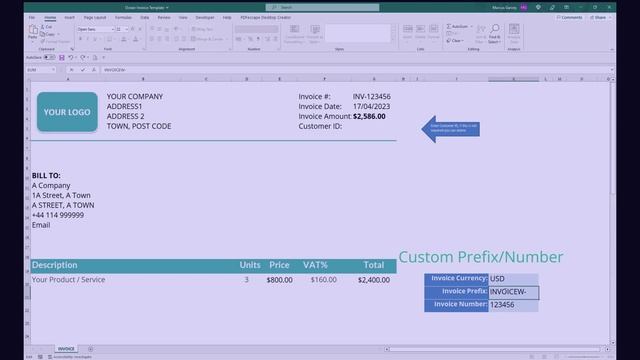
Task: Click the Font Color letter A
Action: [x=136, y=39]
